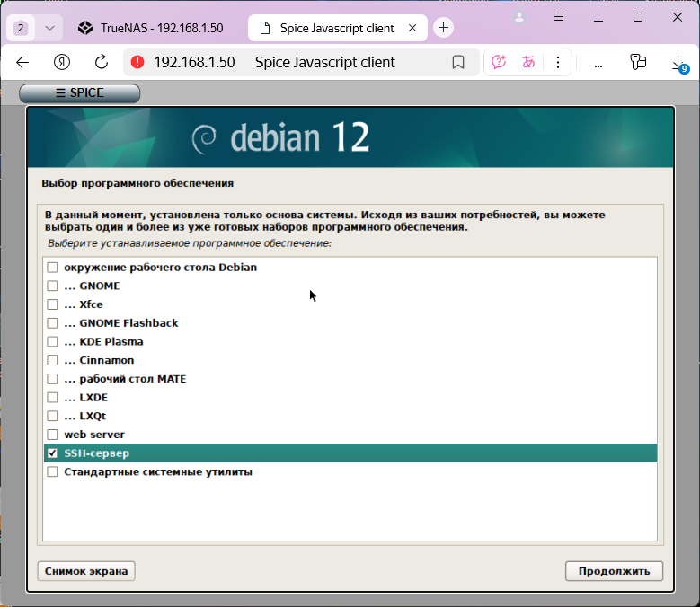
Task: Open the downloads icon with badge 9
Action: pyautogui.click(x=679, y=64)
